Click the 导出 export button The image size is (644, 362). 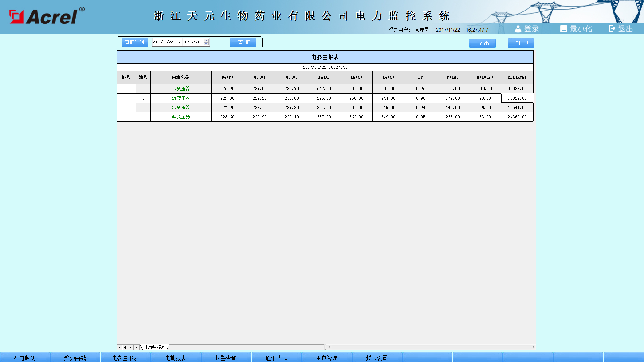(x=482, y=43)
